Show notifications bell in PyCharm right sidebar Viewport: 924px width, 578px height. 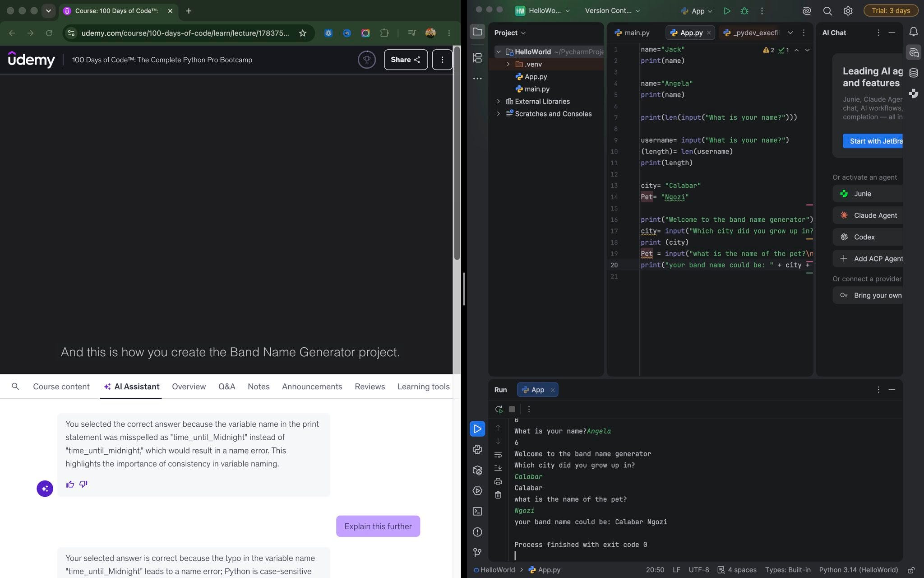click(914, 32)
